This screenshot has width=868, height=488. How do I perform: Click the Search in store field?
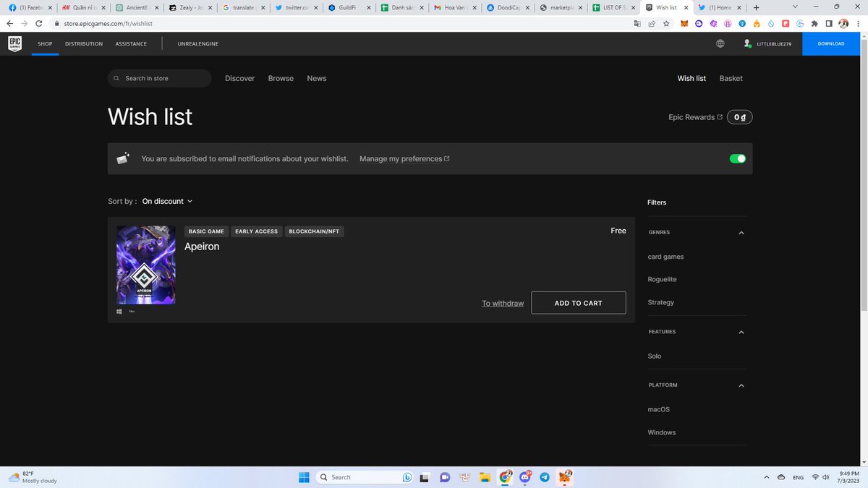click(x=160, y=78)
